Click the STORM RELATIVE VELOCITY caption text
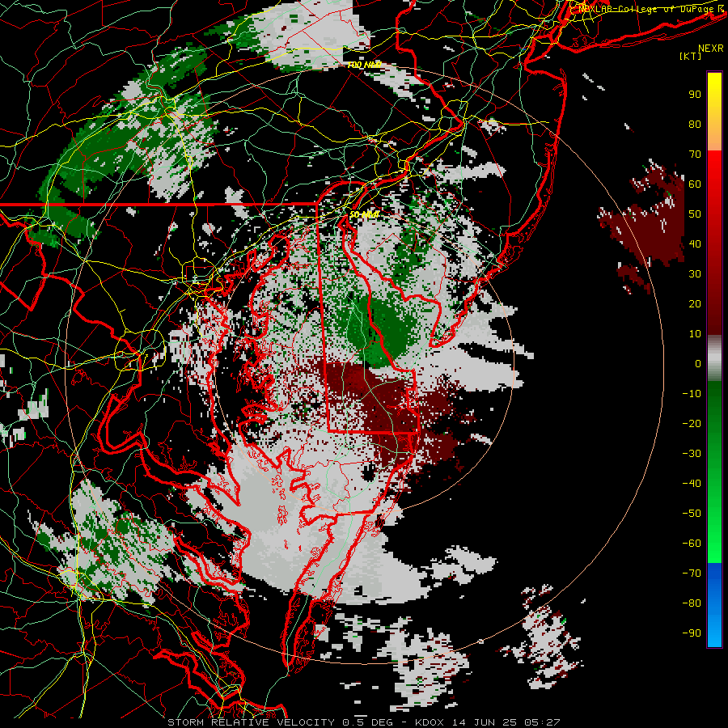 (x=251, y=722)
